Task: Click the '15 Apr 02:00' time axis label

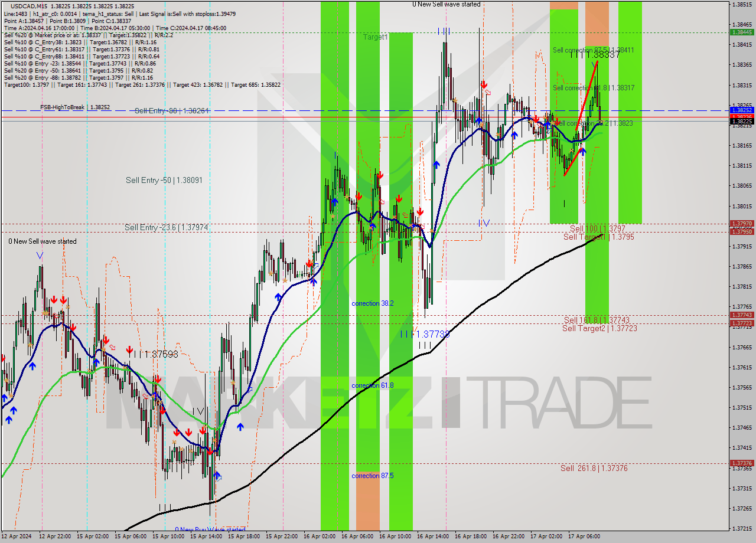Action: click(x=93, y=537)
